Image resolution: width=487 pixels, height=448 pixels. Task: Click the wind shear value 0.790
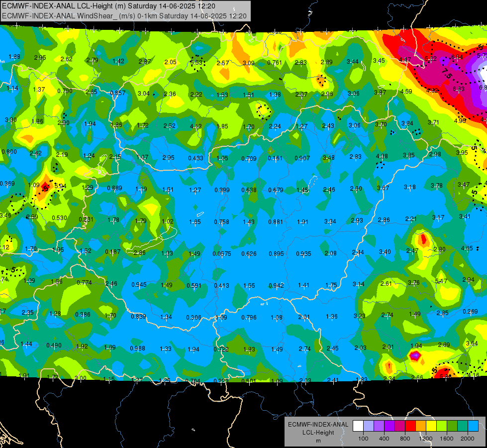click(x=65, y=91)
